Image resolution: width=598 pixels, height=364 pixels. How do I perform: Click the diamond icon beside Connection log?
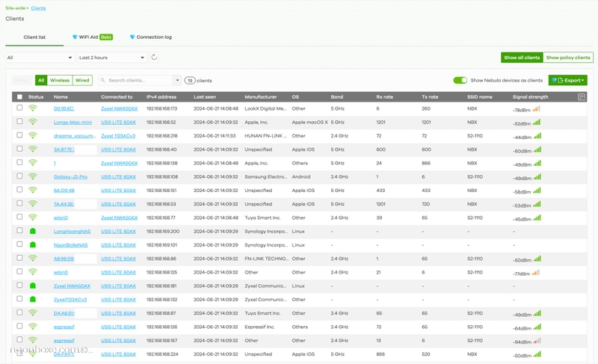[x=132, y=37]
